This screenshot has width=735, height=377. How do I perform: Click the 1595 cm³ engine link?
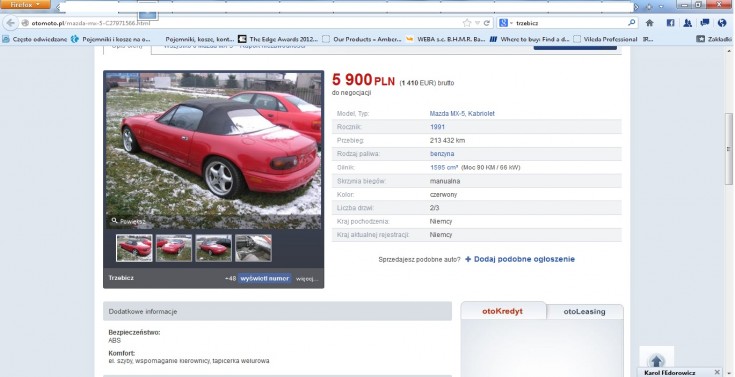[x=444, y=167]
